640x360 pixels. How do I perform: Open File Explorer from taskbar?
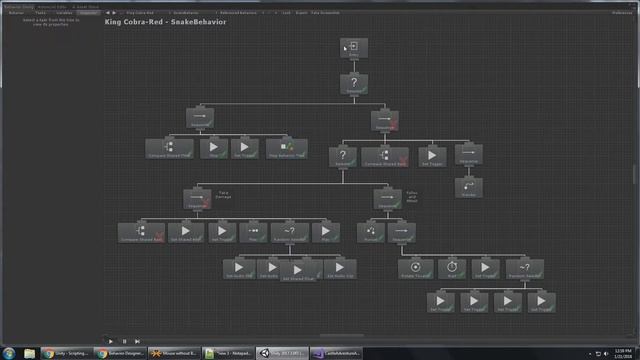pos(29,353)
